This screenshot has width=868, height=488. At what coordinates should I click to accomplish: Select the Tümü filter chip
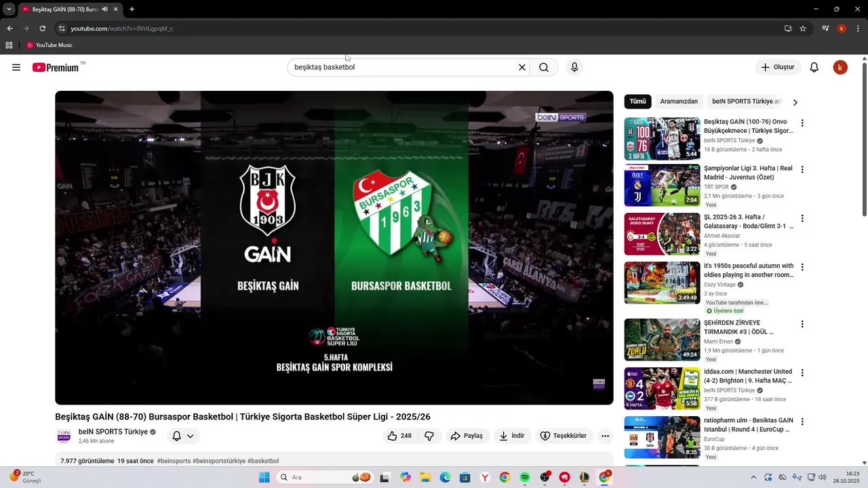click(x=638, y=102)
